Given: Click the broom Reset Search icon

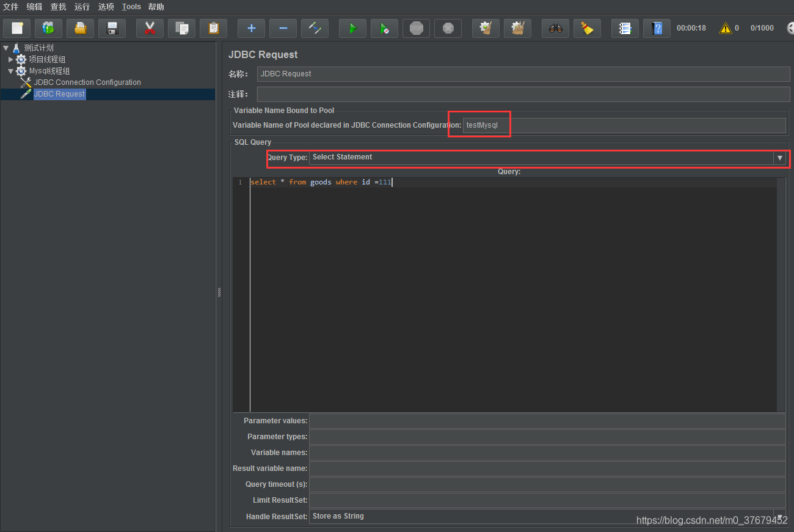Looking at the screenshot, I should [x=587, y=28].
